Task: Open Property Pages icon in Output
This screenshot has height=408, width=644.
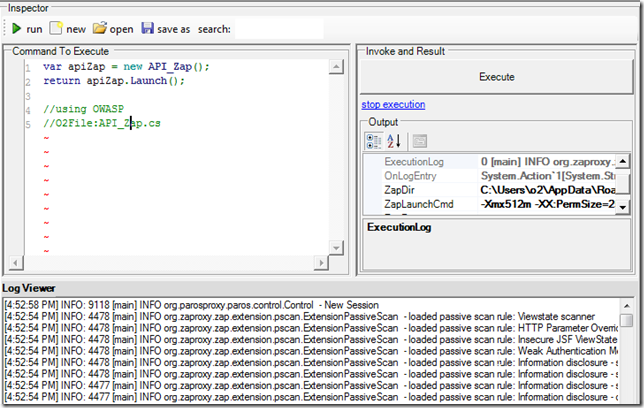Action: point(420,141)
